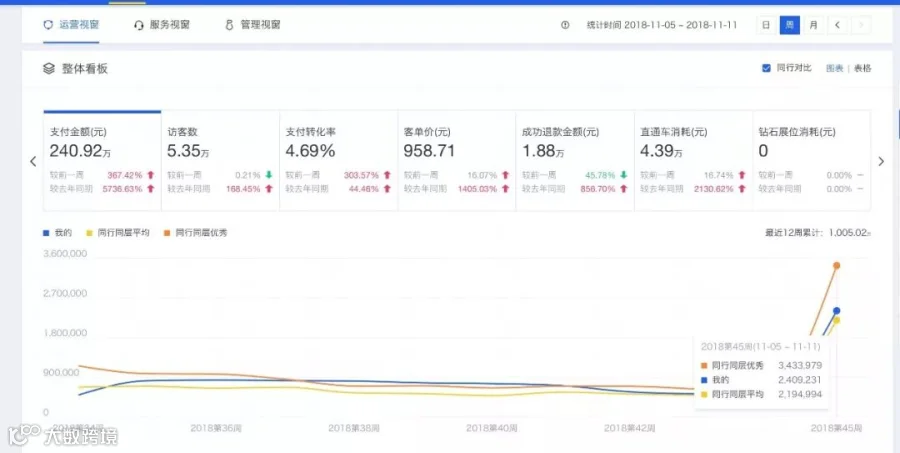900x453 pixels.
Task: Click the shield icon for 运营视窗
Action: point(48,25)
